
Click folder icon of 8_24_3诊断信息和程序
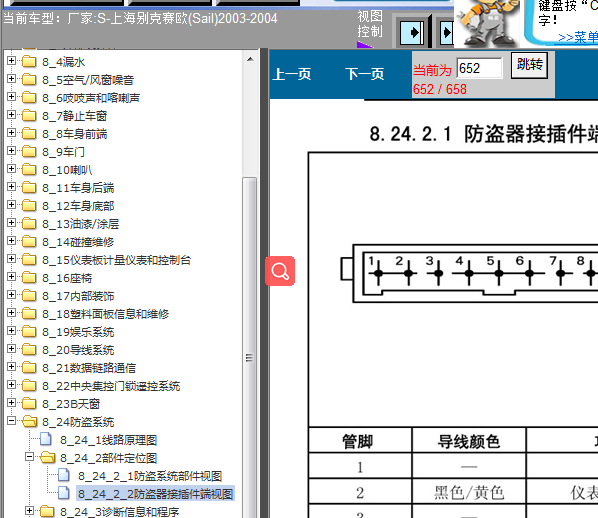click(47, 512)
